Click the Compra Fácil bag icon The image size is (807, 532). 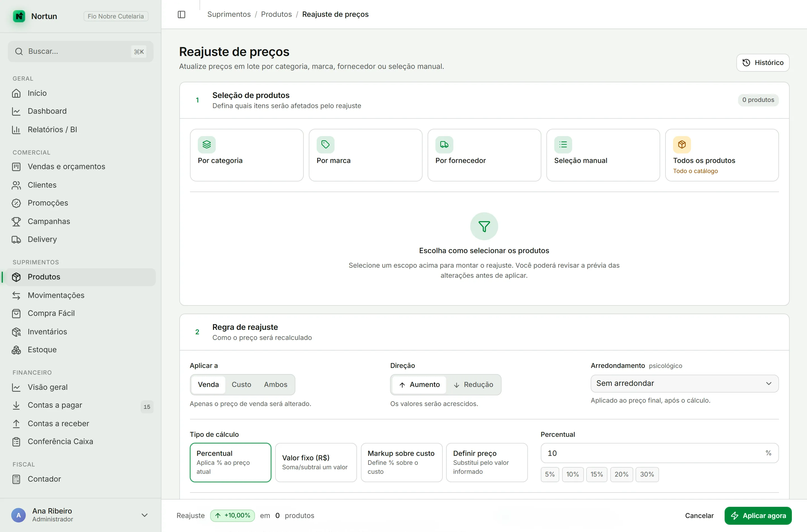pos(16,313)
